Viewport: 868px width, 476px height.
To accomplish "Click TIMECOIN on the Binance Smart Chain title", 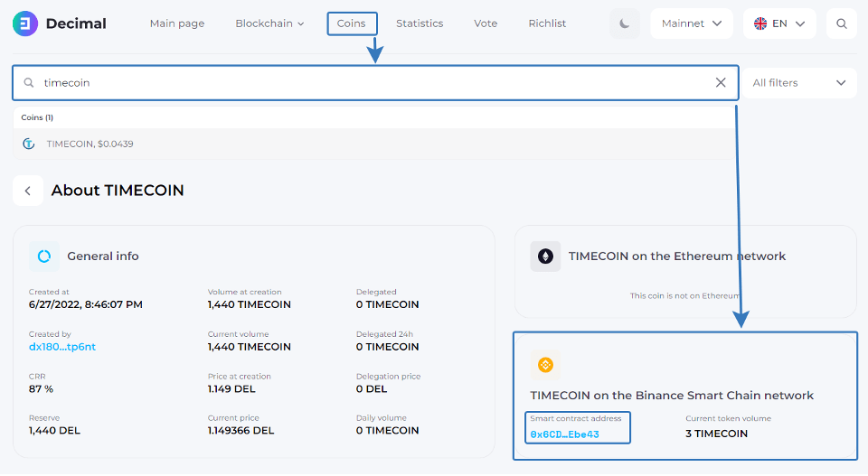I will point(672,396).
